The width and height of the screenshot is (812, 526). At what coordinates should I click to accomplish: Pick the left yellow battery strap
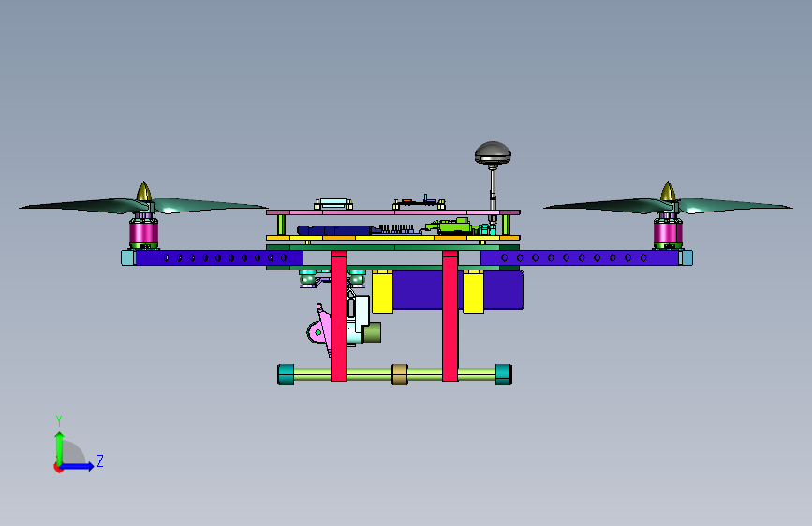click(383, 291)
